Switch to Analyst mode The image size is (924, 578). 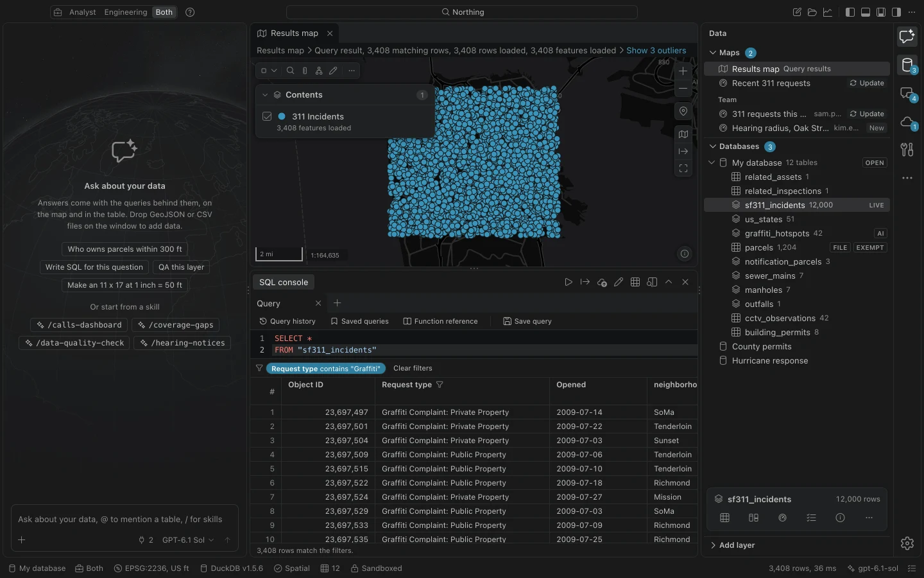pos(83,12)
